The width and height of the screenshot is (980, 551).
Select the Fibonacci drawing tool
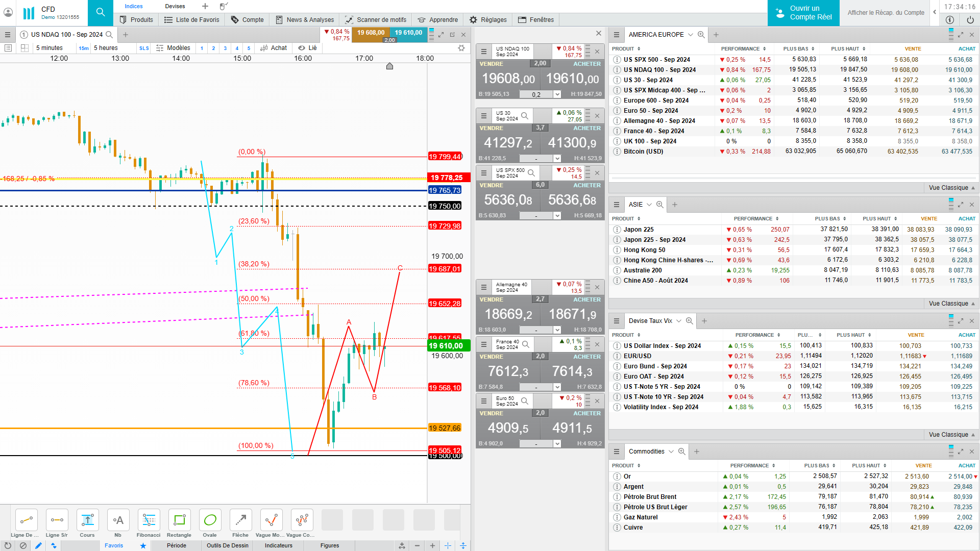(149, 520)
